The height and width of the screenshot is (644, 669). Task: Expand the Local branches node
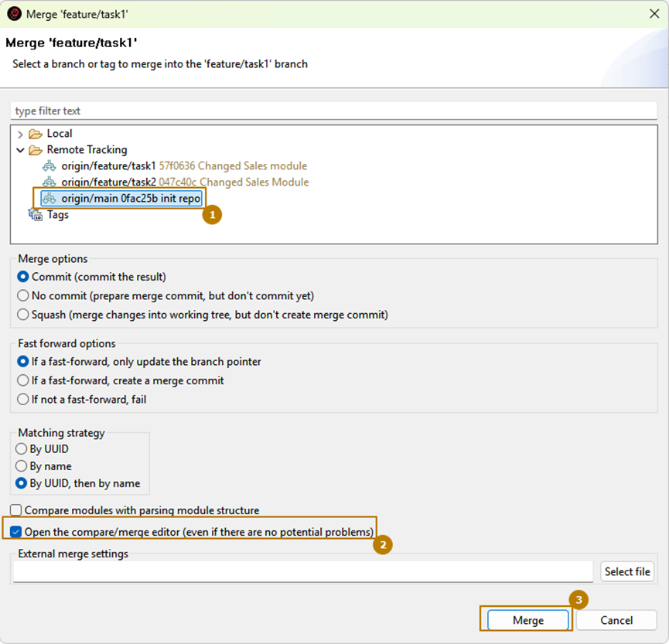pyautogui.click(x=20, y=134)
